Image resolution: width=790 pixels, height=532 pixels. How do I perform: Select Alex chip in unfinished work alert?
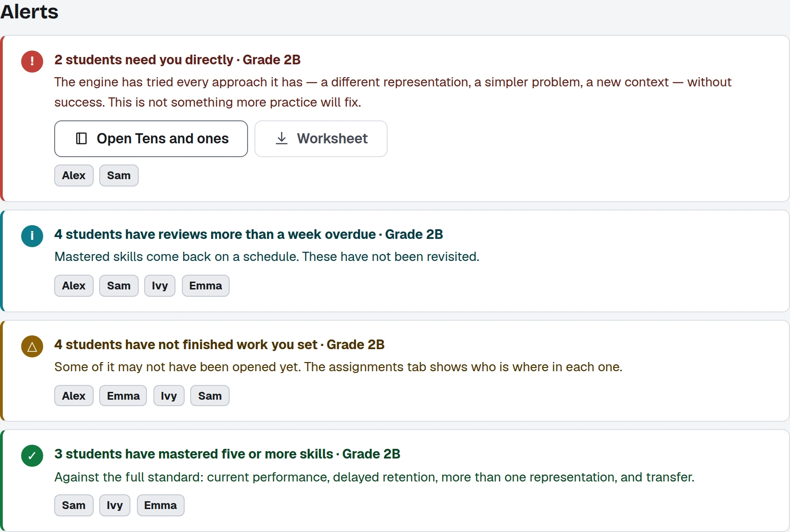(x=74, y=396)
